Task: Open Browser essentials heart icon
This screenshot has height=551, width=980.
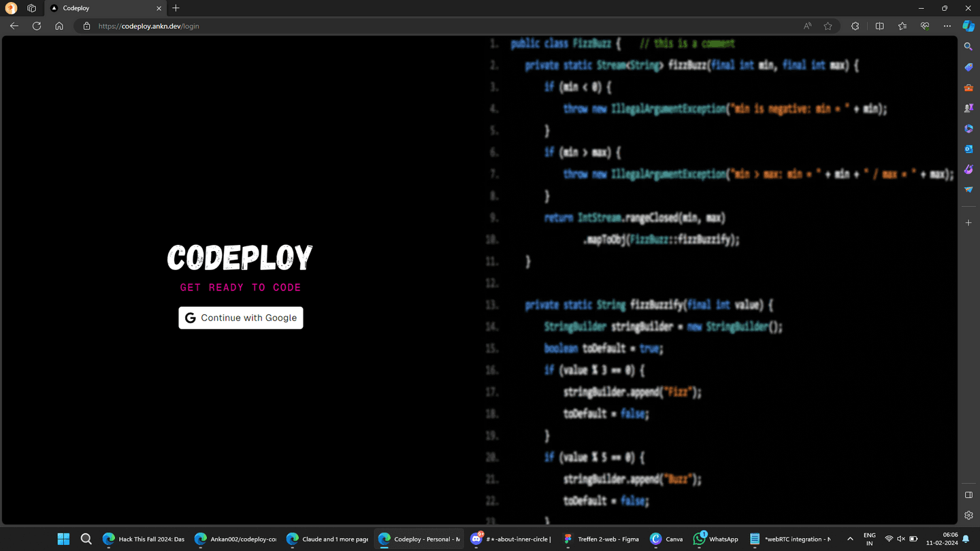Action: (925, 26)
